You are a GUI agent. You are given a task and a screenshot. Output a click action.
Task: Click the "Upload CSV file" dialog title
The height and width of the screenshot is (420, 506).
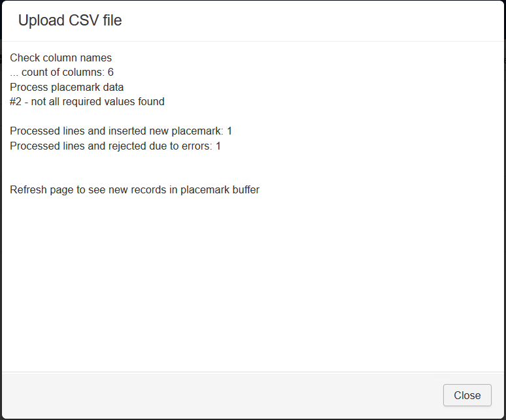click(x=70, y=21)
